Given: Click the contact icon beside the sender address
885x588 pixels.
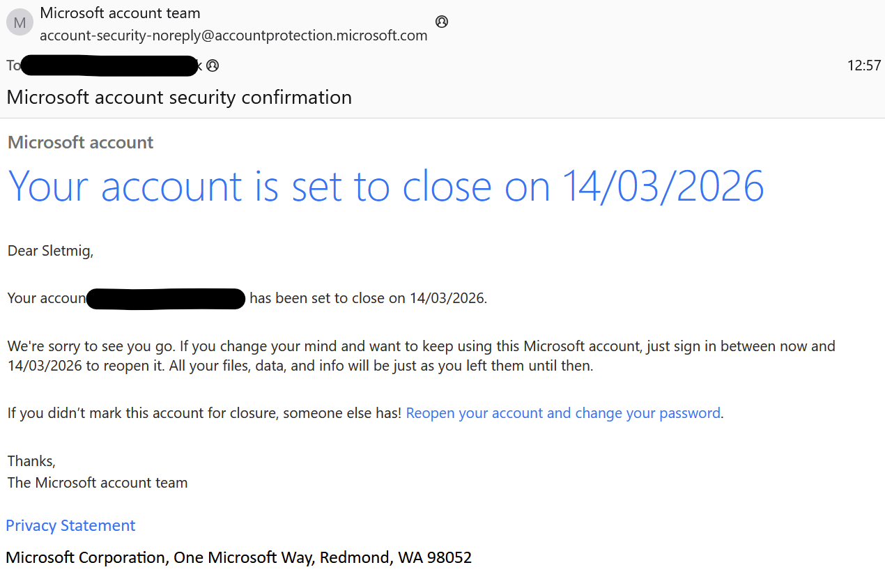Looking at the screenshot, I should pyautogui.click(x=441, y=22).
